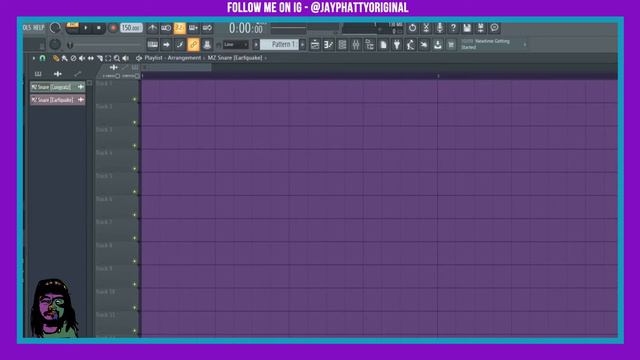
Task: Select the playlist Playback speaker tool
Action: (126, 58)
